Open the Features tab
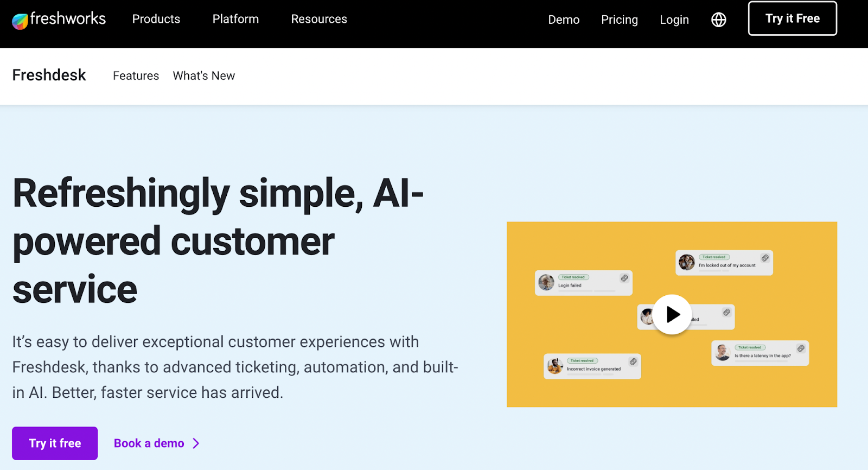 point(136,75)
